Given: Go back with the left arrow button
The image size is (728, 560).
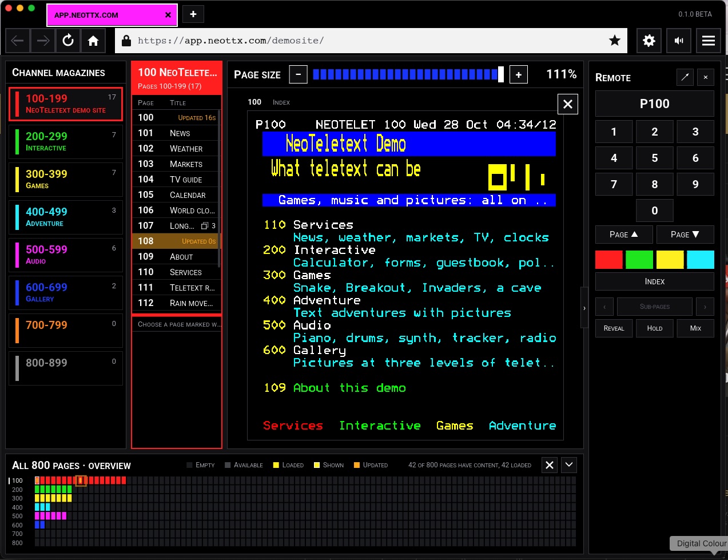Looking at the screenshot, I should [x=18, y=41].
